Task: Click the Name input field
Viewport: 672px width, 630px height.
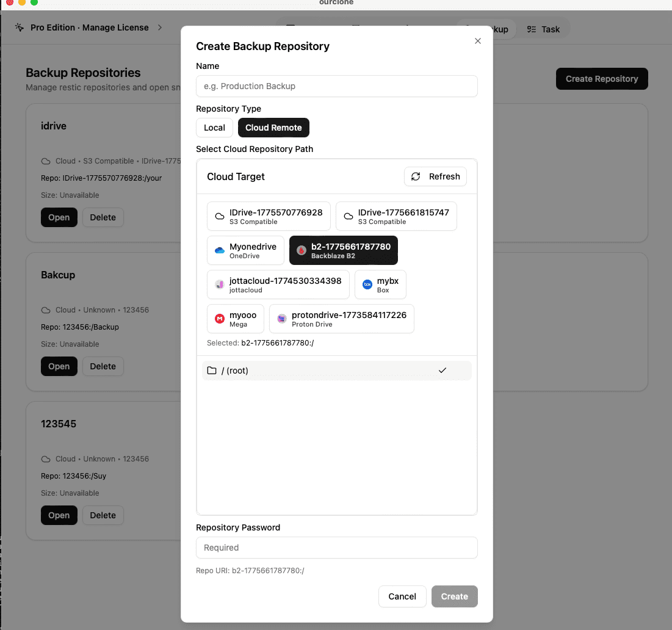Action: coord(336,86)
